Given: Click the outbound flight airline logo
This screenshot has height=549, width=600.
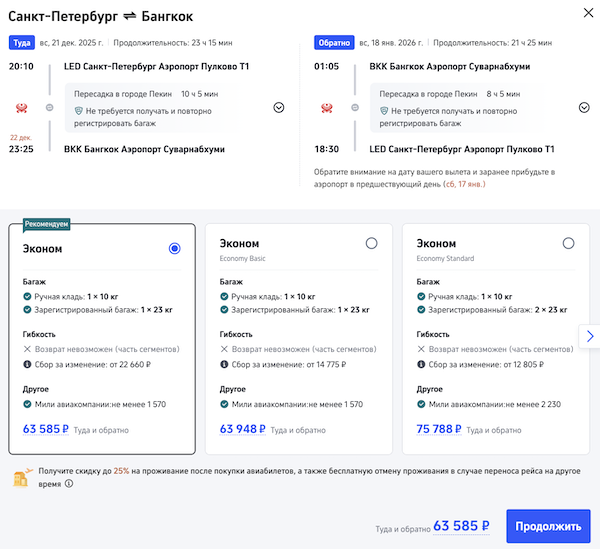Looking at the screenshot, I should click(22, 107).
